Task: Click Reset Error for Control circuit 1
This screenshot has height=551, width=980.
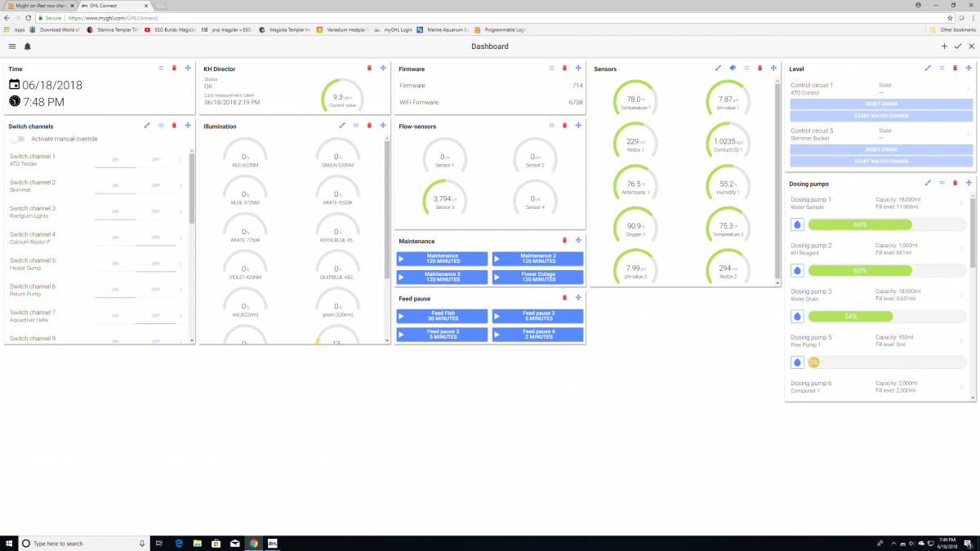Action: coord(883,104)
